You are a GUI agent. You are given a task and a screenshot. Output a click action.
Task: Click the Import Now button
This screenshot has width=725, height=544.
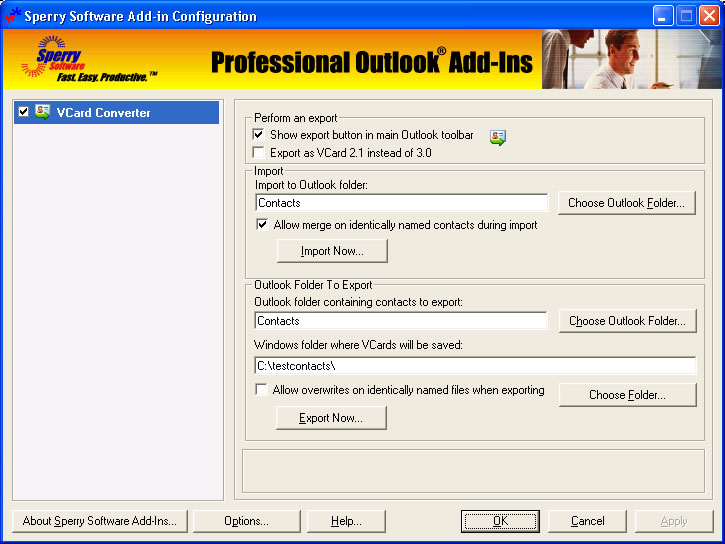click(332, 251)
